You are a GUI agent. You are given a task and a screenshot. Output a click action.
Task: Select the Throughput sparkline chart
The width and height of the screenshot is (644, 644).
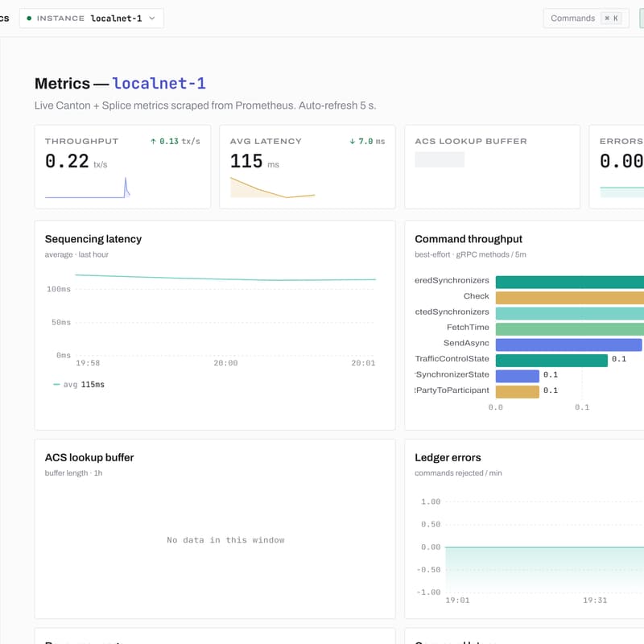[x=88, y=188]
